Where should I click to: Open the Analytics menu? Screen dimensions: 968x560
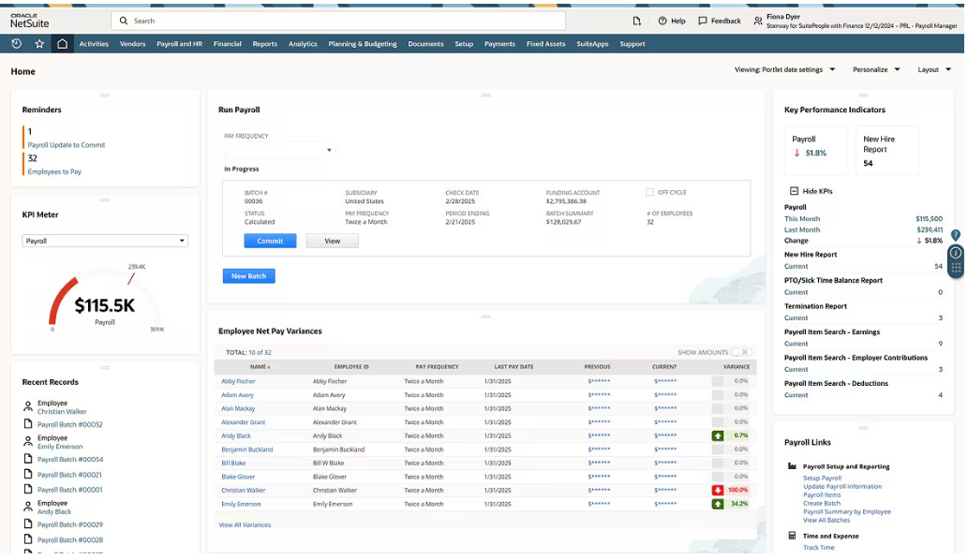click(303, 44)
